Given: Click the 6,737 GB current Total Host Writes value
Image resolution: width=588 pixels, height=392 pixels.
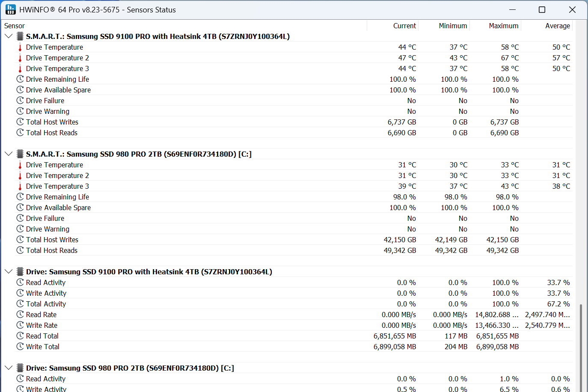Looking at the screenshot, I should [402, 122].
